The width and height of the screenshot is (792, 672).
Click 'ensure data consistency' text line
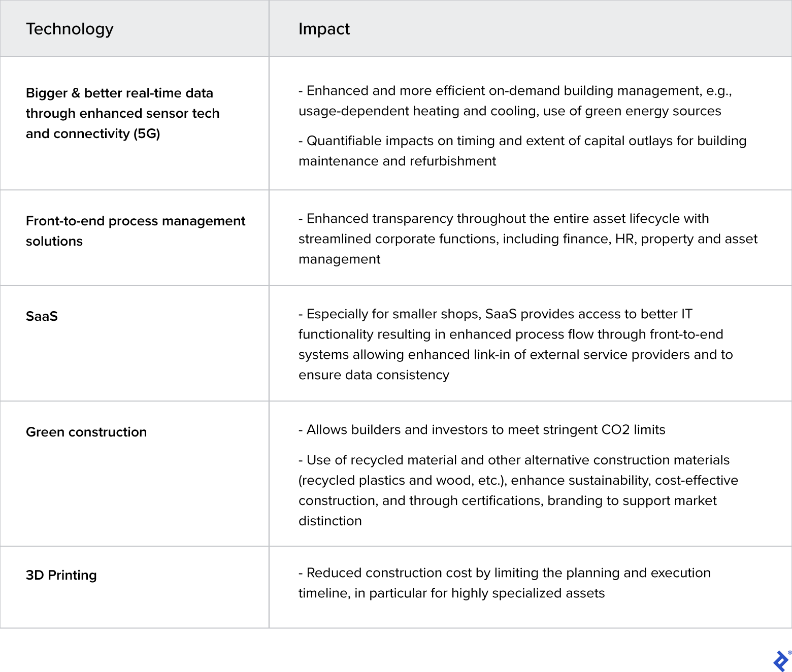(x=374, y=375)
